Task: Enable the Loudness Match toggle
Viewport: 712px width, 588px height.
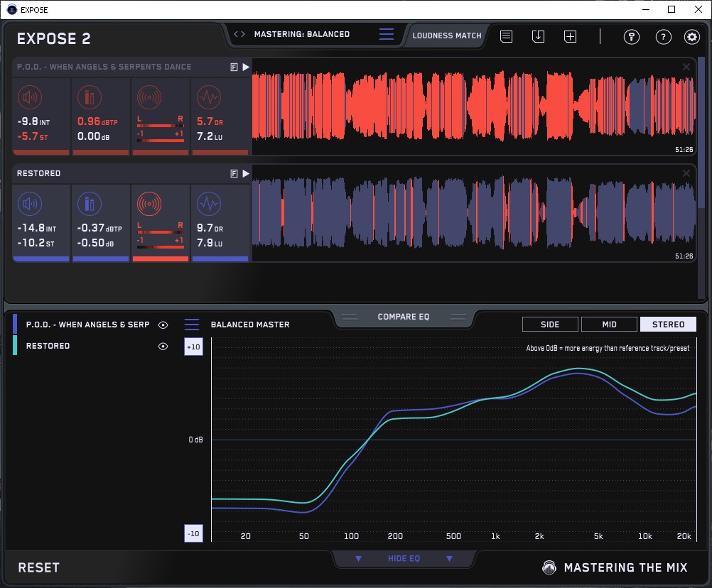Action: pos(447,35)
